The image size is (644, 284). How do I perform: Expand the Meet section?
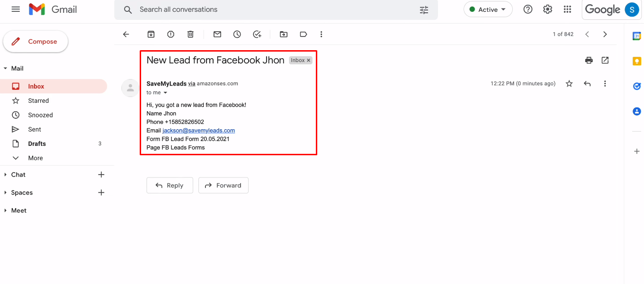(x=5, y=211)
